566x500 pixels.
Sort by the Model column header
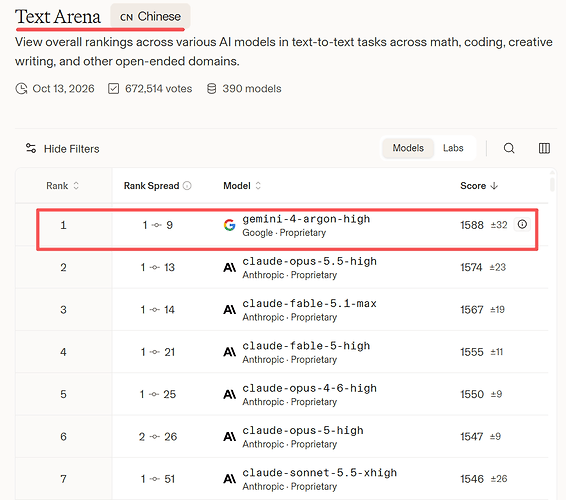(242, 186)
